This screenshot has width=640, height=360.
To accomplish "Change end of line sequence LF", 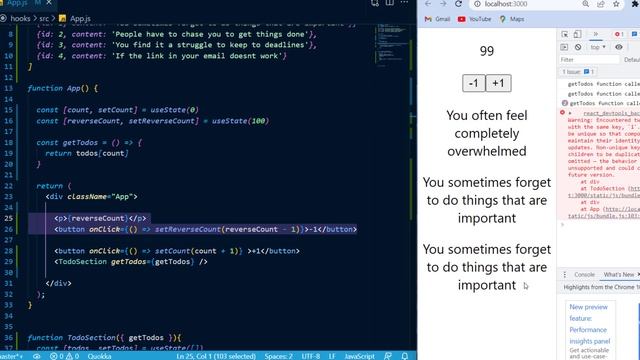I will 332,356.
